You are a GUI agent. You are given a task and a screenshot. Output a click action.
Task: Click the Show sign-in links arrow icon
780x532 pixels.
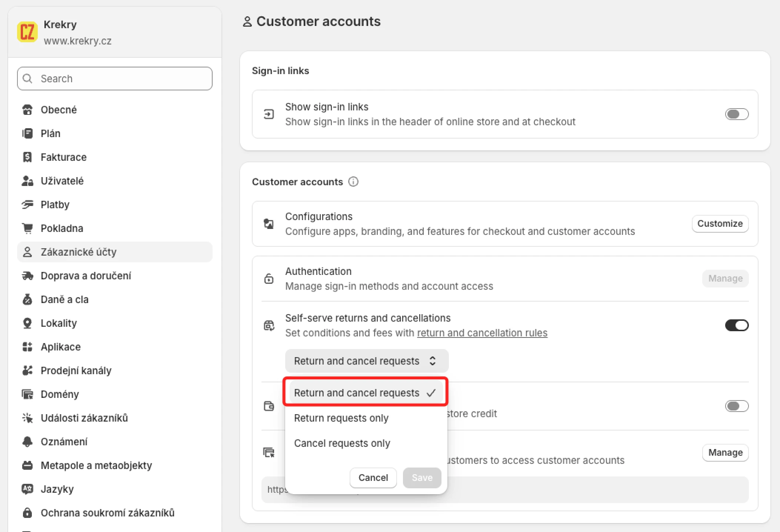[x=269, y=114]
